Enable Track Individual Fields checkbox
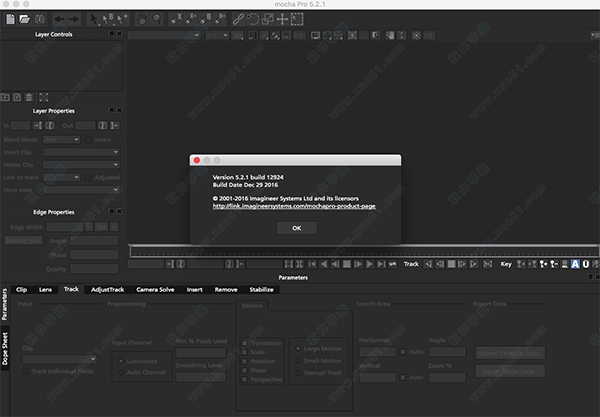 pyautogui.click(x=26, y=371)
